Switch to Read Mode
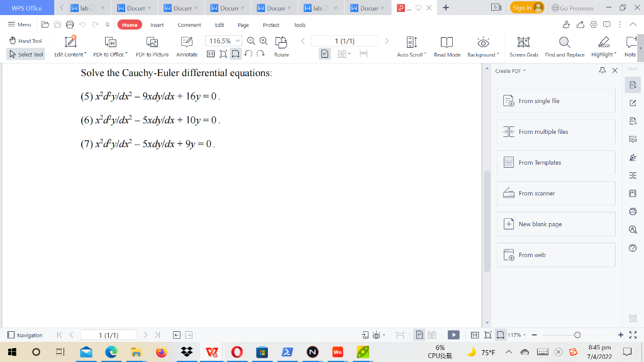This screenshot has height=362, width=644. pos(447,45)
